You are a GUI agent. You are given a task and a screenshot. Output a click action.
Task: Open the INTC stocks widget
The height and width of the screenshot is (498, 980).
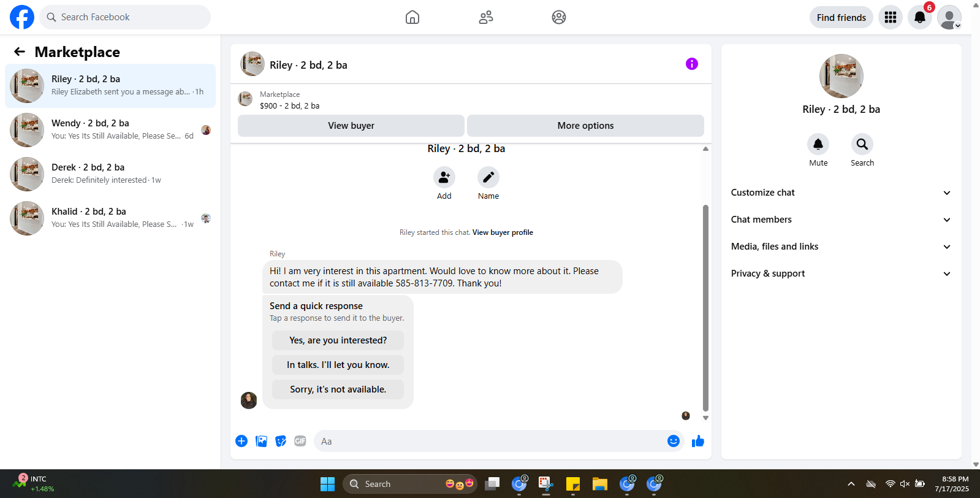[34, 484]
